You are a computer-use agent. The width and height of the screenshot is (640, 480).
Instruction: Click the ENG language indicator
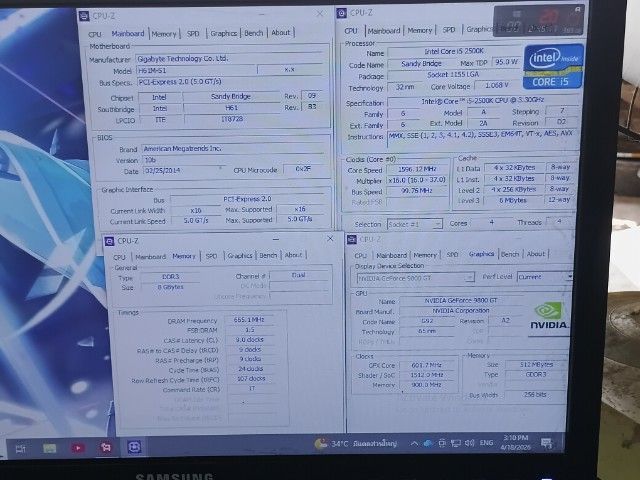(487, 443)
